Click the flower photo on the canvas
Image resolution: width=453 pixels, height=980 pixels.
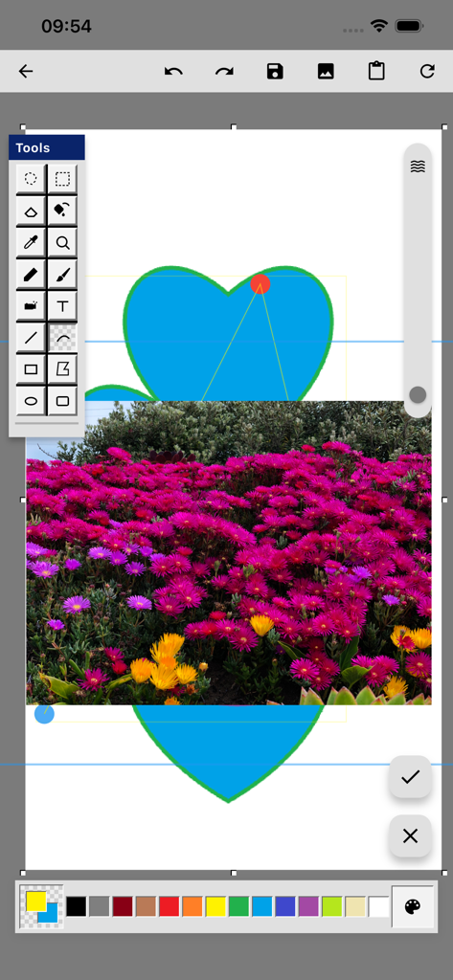[x=228, y=553]
